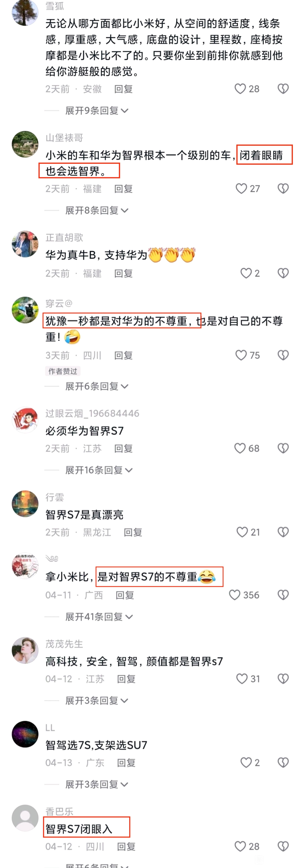Expand 展开9条回复 under 雪狐's comment
The image size is (303, 868).
[96, 111]
